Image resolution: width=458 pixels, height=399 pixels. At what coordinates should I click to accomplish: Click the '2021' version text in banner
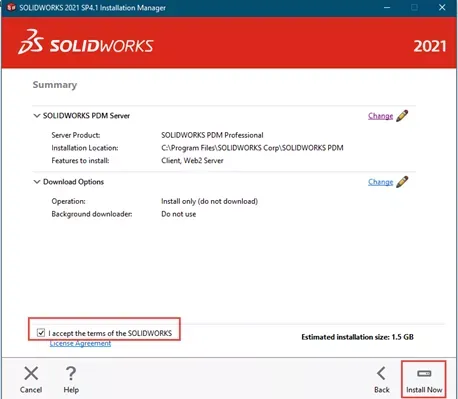click(x=430, y=46)
